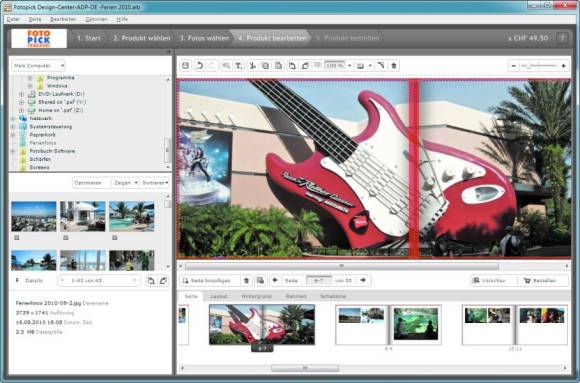Open the 100 % opacity dropdown arrow
This screenshot has height=383, width=580.
(350, 66)
